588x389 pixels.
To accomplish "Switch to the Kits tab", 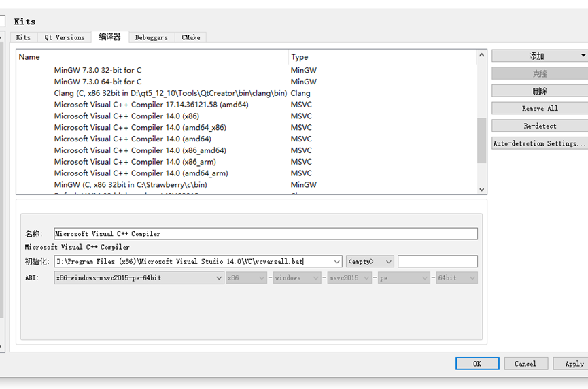I will click(23, 37).
